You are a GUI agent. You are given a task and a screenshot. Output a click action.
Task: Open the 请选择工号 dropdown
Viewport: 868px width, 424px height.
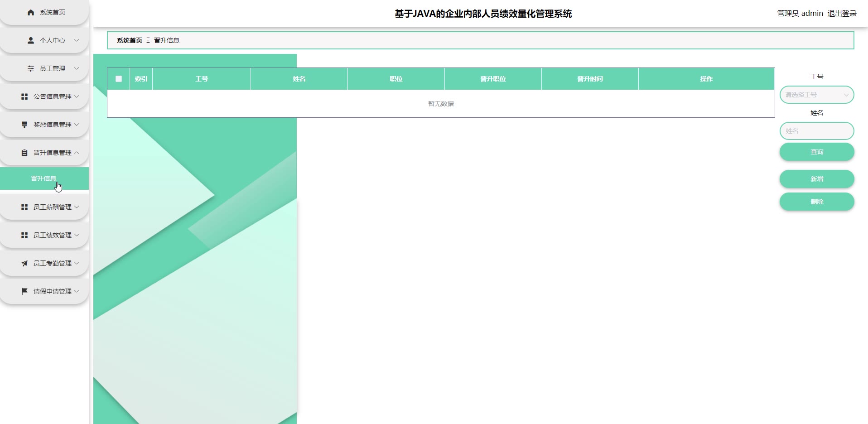click(x=817, y=95)
